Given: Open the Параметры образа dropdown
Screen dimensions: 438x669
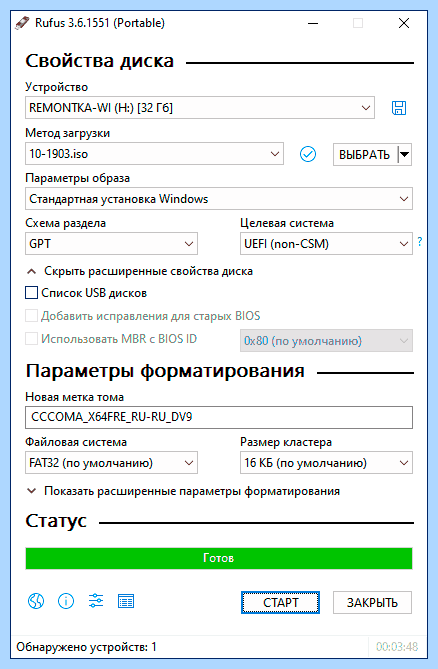Looking at the screenshot, I should (219, 198).
